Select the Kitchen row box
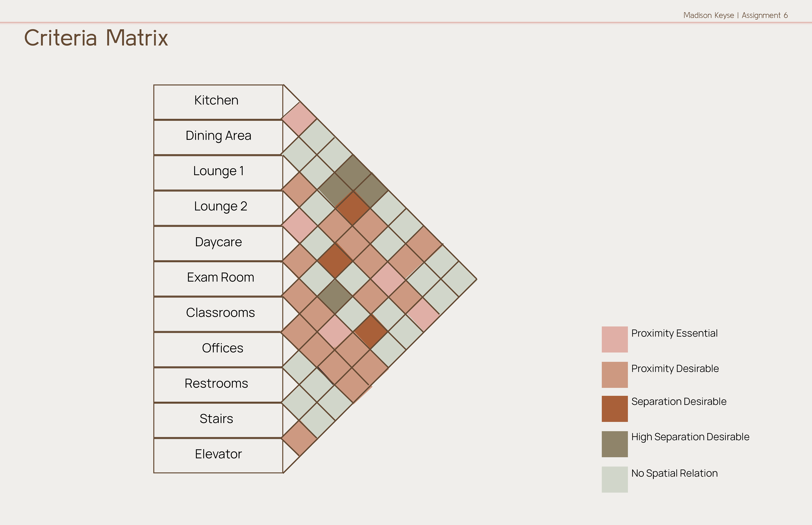The height and width of the screenshot is (525, 812). coord(218,102)
